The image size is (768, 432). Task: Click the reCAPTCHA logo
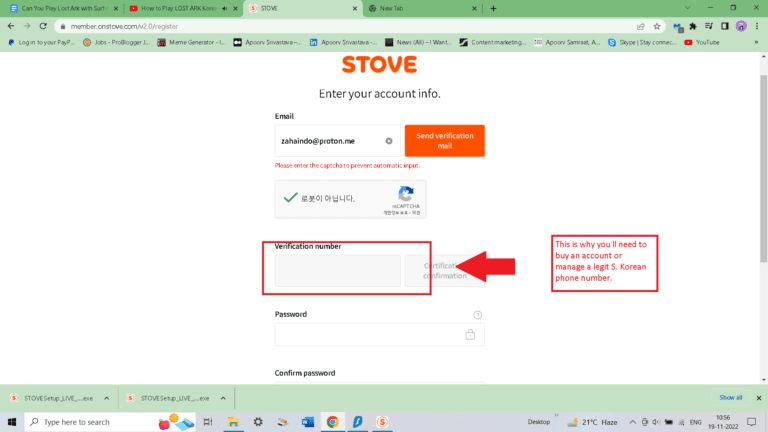(406, 194)
